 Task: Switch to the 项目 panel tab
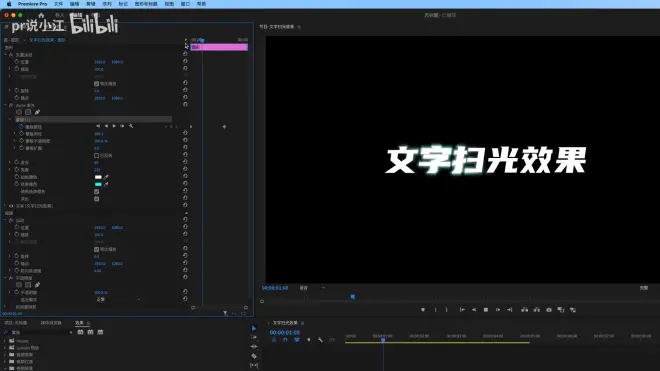tap(16, 323)
